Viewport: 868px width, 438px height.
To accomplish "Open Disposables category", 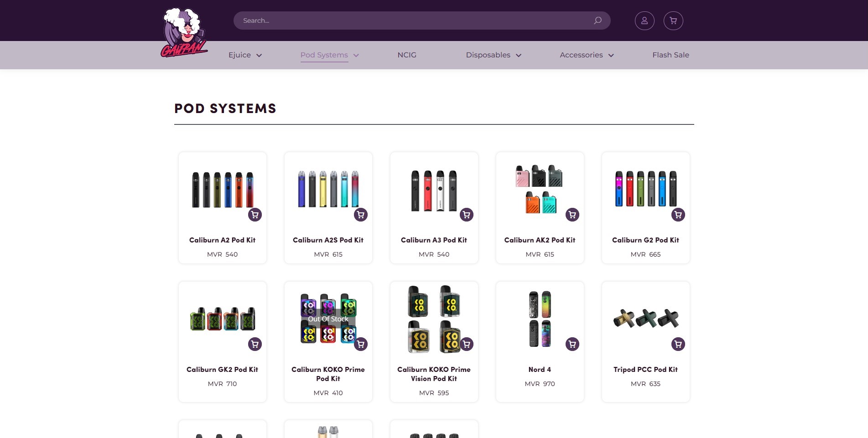I will pyautogui.click(x=488, y=55).
